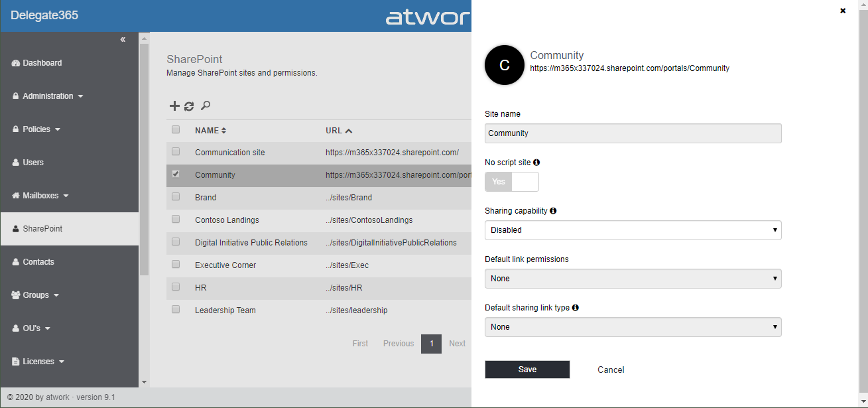Sort table by URL column
Image resolution: width=868 pixels, height=408 pixels.
pos(339,131)
